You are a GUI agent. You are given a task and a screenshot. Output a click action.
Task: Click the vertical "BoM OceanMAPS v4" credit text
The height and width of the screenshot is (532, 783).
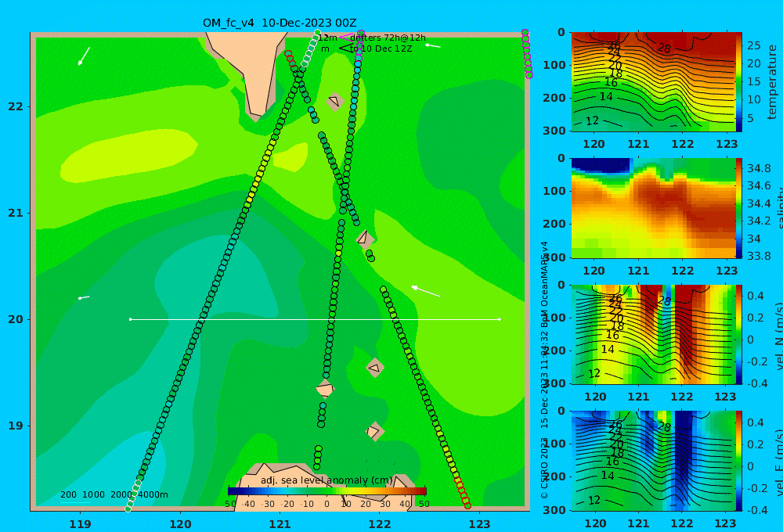544,286
